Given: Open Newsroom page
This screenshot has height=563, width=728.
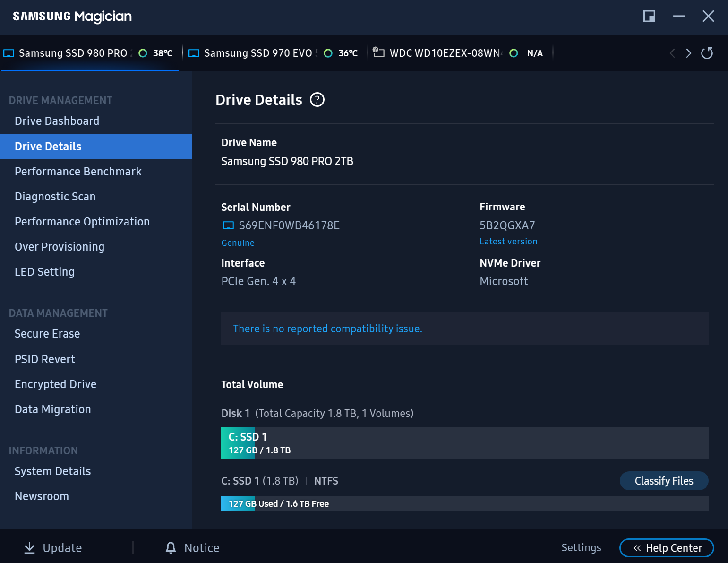Looking at the screenshot, I should (96, 496).
